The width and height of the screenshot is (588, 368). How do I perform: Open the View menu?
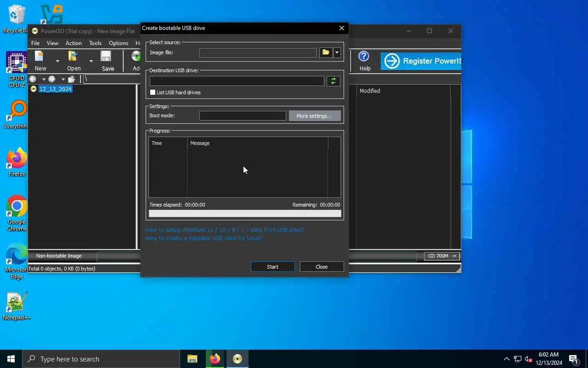coord(52,43)
